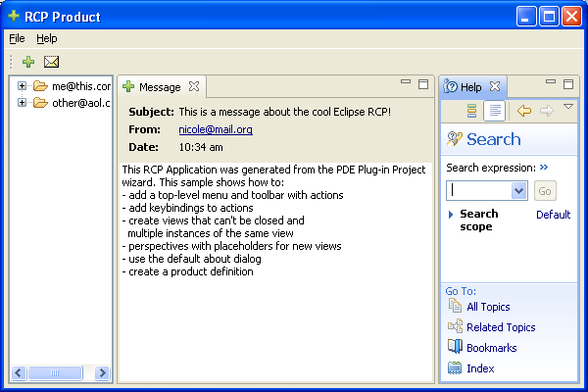Open the Related Topics link
Viewport: 588px width, 392px height.
tap(501, 327)
